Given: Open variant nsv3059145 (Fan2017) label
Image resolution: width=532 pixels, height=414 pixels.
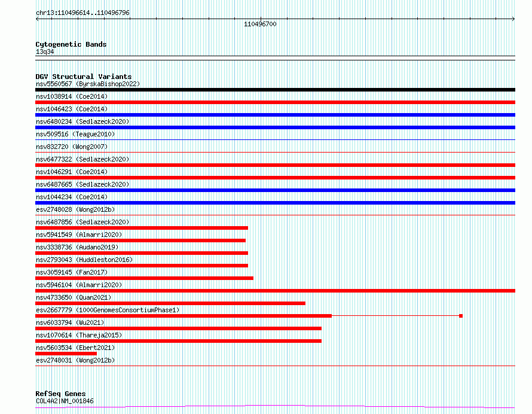Looking at the screenshot, I should tap(72, 272).
